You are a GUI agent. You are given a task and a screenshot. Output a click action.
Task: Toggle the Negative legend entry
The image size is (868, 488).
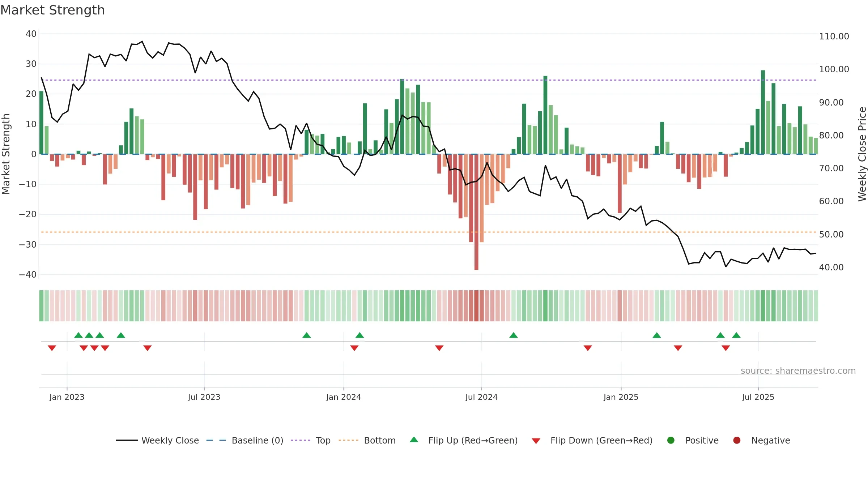click(761, 440)
